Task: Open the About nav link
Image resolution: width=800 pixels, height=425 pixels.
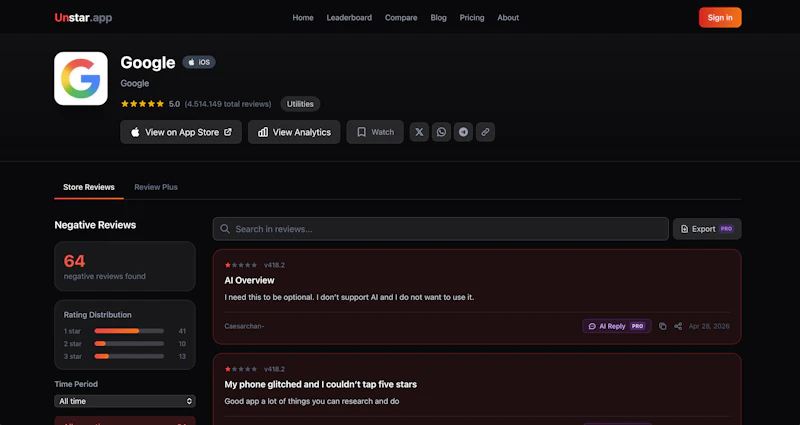Action: coord(508,17)
